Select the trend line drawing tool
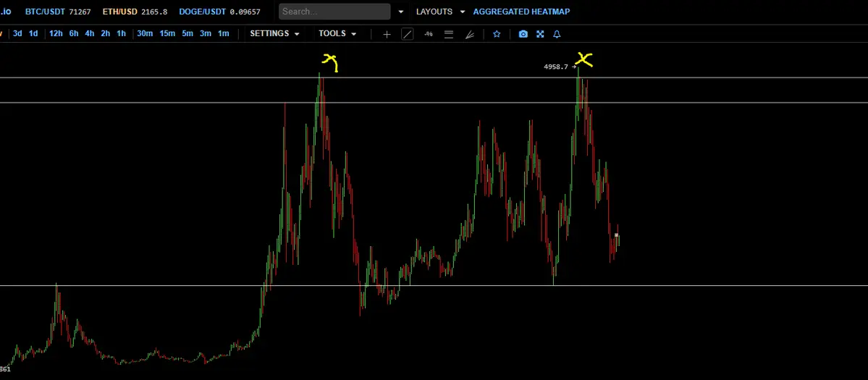 point(407,34)
